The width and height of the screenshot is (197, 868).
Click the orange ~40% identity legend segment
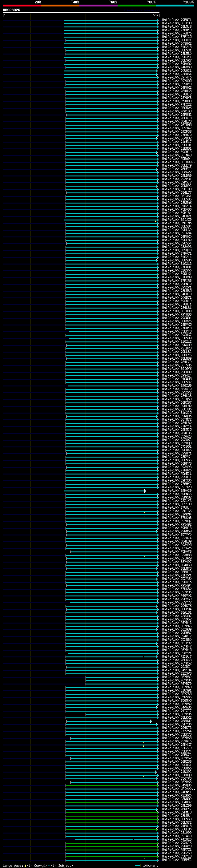pos(60,6)
